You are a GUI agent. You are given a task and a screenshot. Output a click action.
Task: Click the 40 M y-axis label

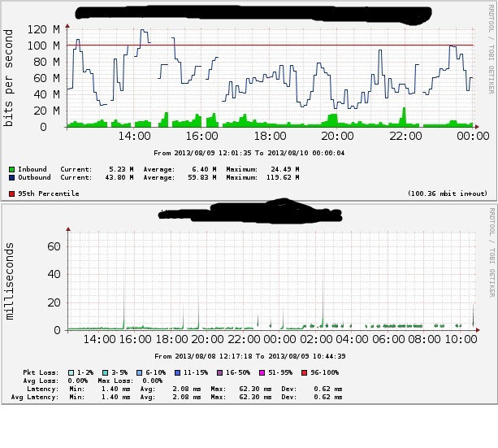(46, 94)
